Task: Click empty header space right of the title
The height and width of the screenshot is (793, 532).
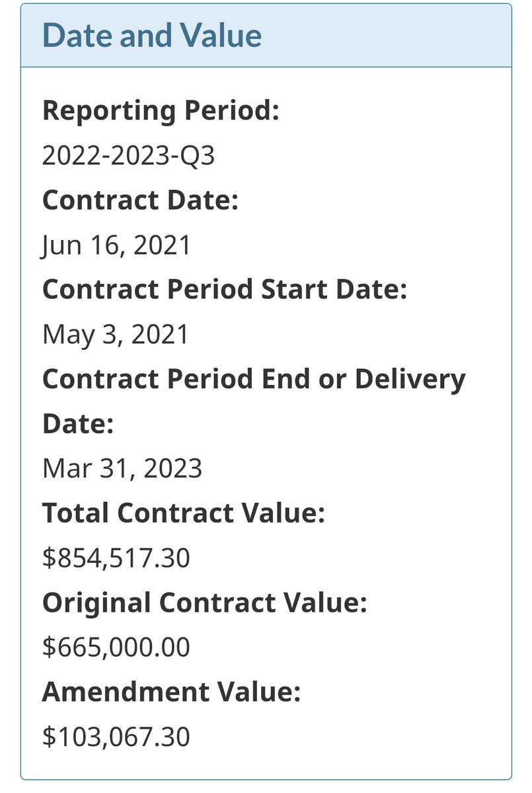Action: click(x=390, y=35)
